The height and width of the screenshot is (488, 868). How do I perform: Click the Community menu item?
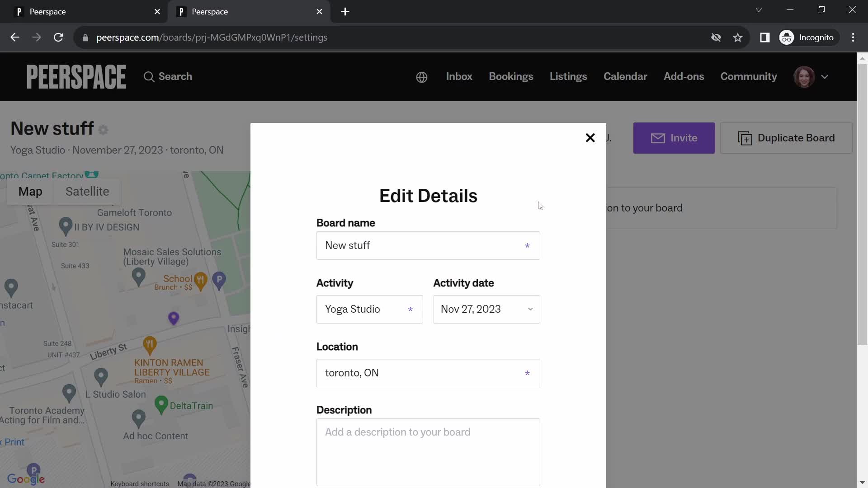pyautogui.click(x=749, y=77)
